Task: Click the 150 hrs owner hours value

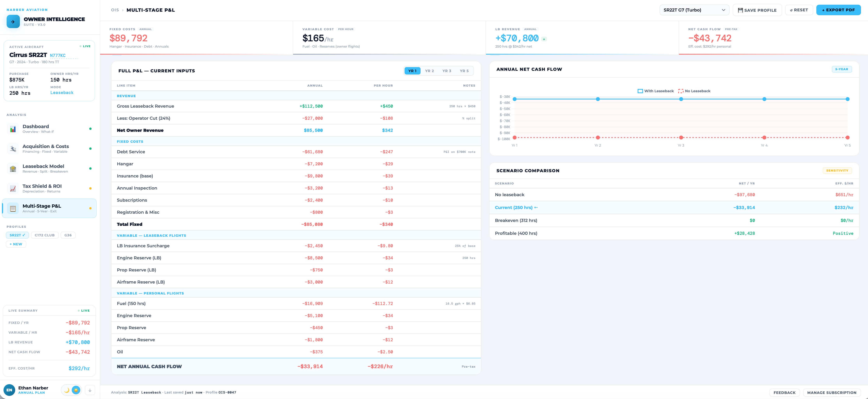Action: point(61,80)
